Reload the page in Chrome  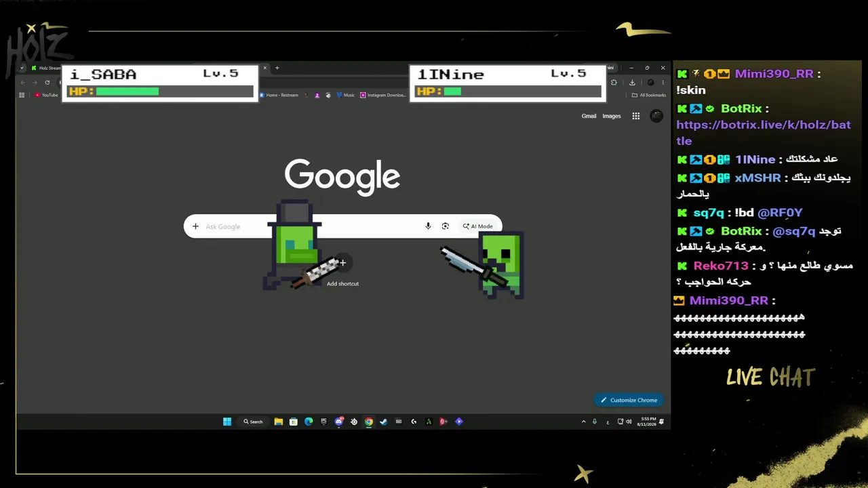tap(47, 83)
